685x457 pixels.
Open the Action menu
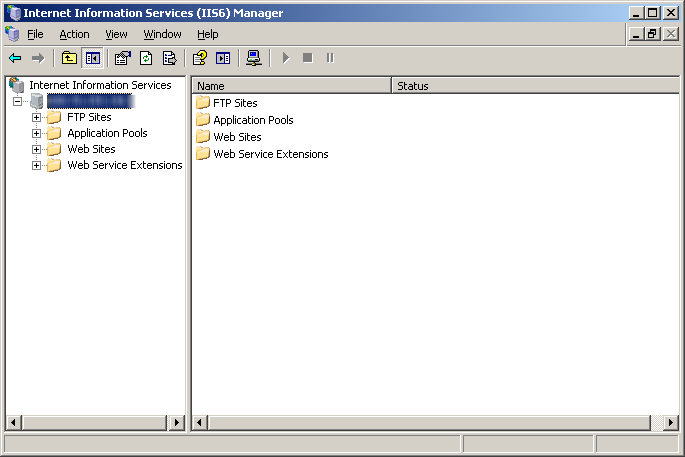pyautogui.click(x=74, y=34)
